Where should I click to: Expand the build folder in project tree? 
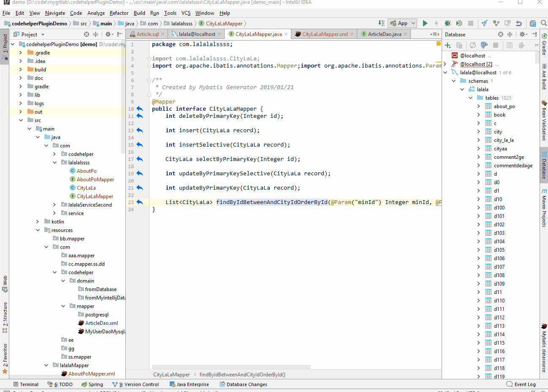tap(21, 70)
